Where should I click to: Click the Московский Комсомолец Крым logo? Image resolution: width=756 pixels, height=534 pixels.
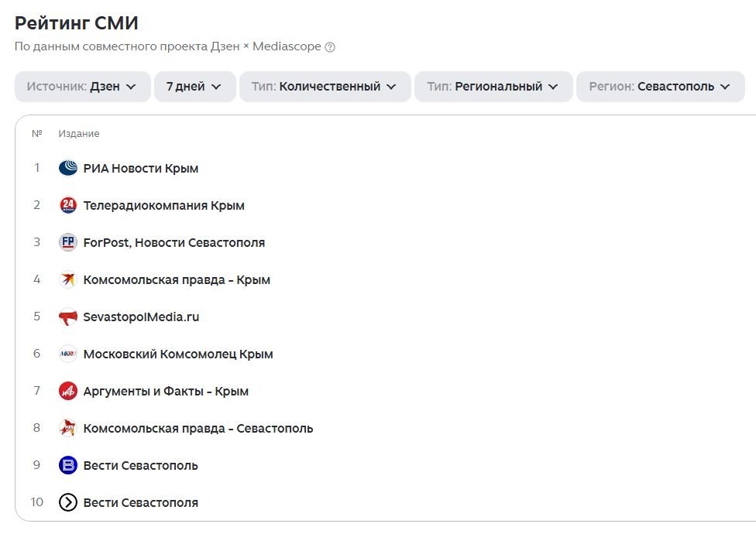click(x=68, y=354)
